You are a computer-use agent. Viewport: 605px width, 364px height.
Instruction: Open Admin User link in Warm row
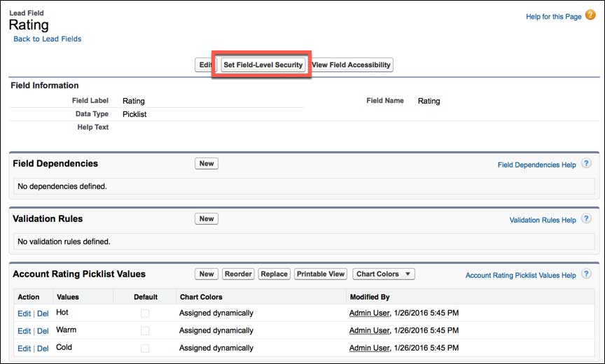(x=369, y=330)
